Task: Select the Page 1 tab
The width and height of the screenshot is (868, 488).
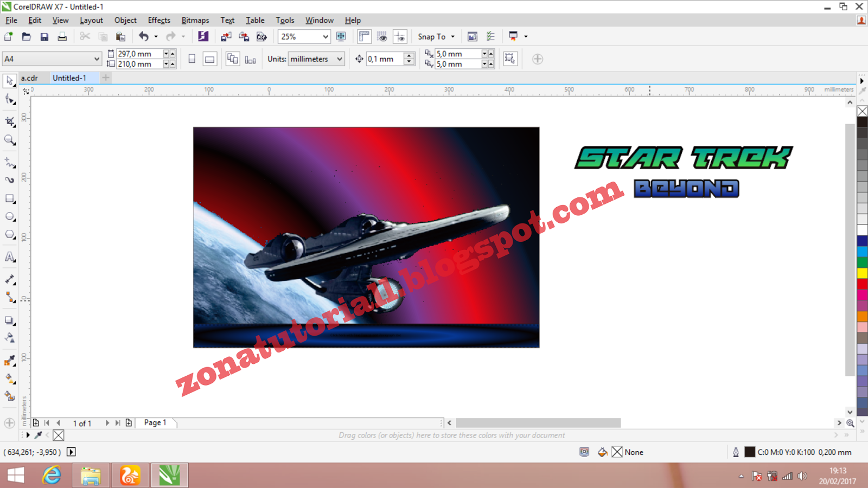Action: [155, 422]
